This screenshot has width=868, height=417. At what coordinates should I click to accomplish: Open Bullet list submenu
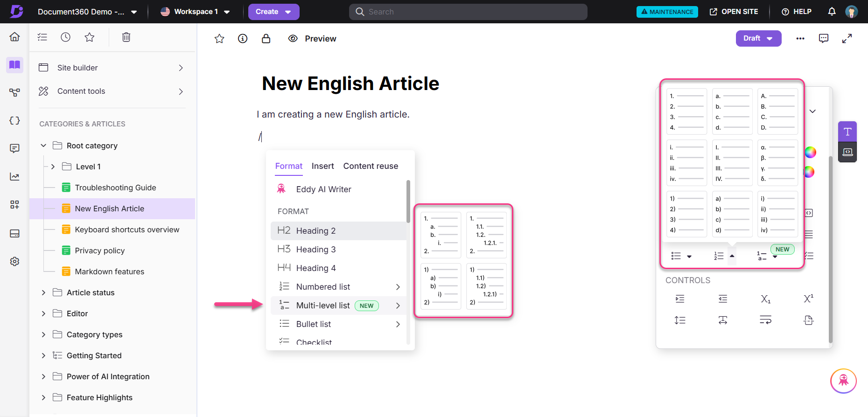[338, 324]
